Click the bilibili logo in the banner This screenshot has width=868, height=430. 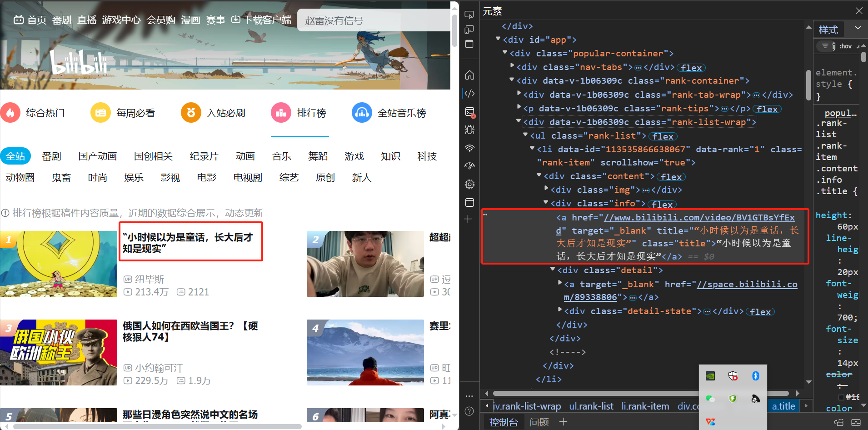point(78,62)
